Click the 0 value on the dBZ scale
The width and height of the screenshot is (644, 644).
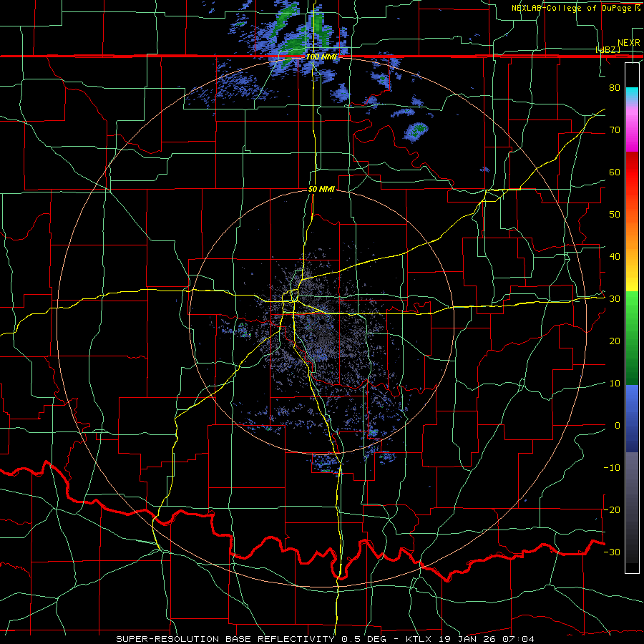point(618,426)
